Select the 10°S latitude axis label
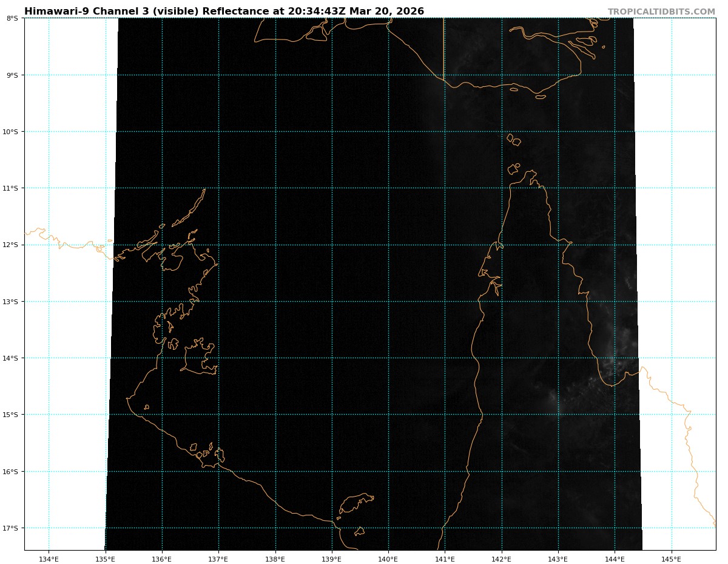The height and width of the screenshot is (564, 728). 11,132
